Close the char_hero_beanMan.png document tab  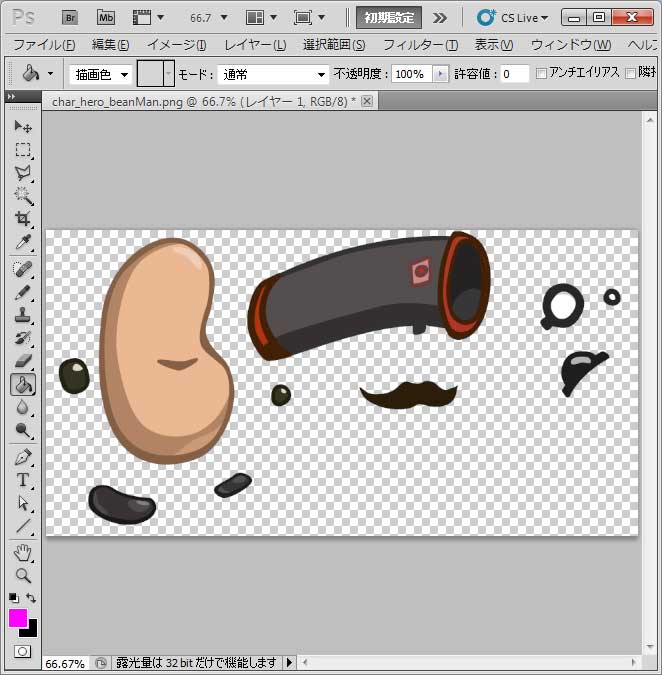[367, 101]
